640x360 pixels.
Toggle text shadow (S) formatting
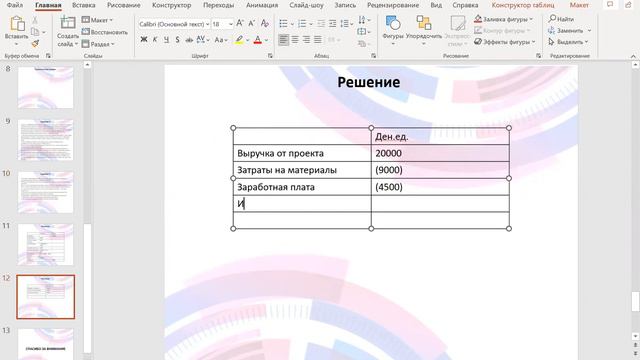coord(177,40)
